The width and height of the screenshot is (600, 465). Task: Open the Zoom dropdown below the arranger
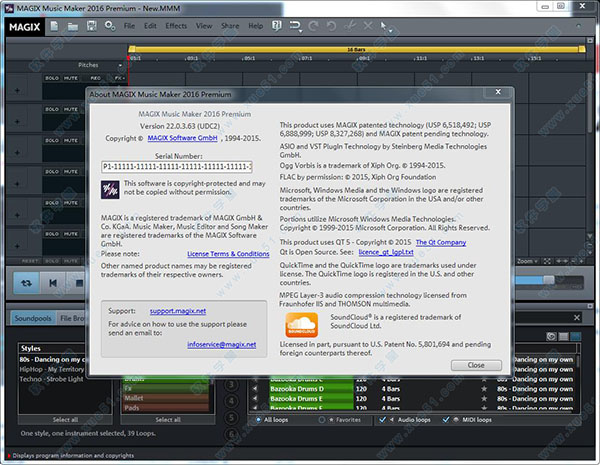[527, 261]
